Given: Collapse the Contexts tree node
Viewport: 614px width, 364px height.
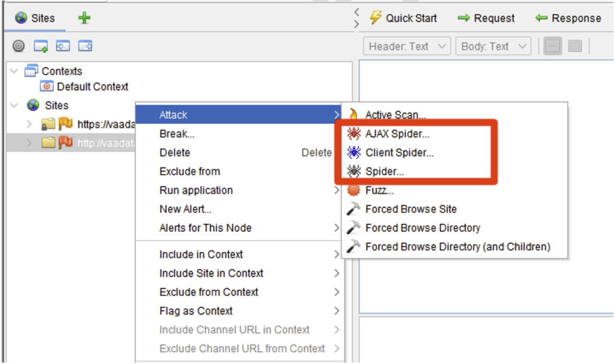Looking at the screenshot, I should coord(14,71).
